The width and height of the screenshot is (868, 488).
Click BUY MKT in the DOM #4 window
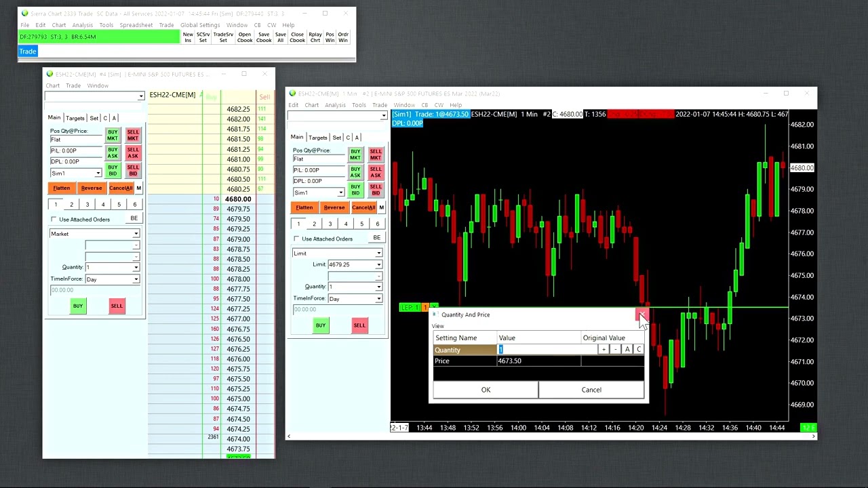click(x=113, y=136)
